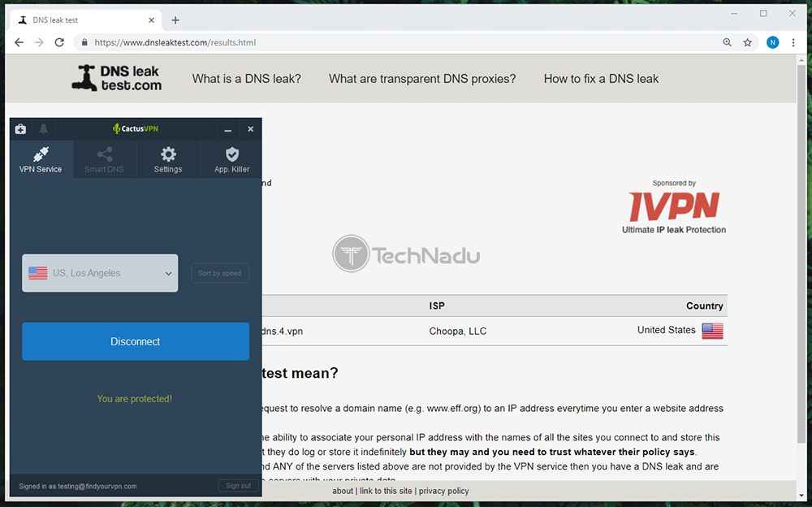Close the DNS leak test tab
This screenshot has height=507, width=812.
(151, 20)
